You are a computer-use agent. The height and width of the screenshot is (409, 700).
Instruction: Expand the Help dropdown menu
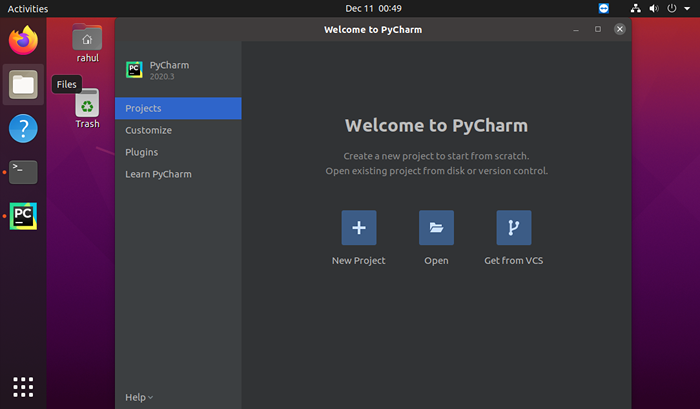click(x=139, y=397)
